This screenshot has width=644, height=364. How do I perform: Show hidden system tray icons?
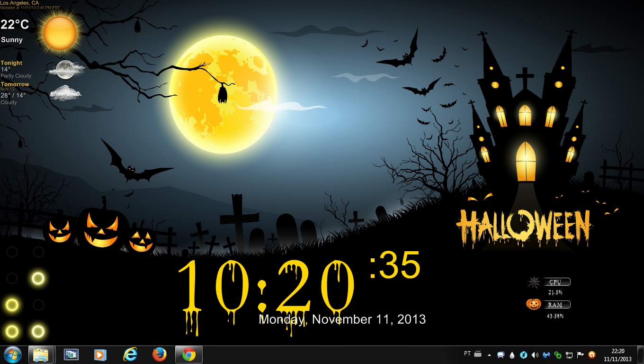(489, 355)
